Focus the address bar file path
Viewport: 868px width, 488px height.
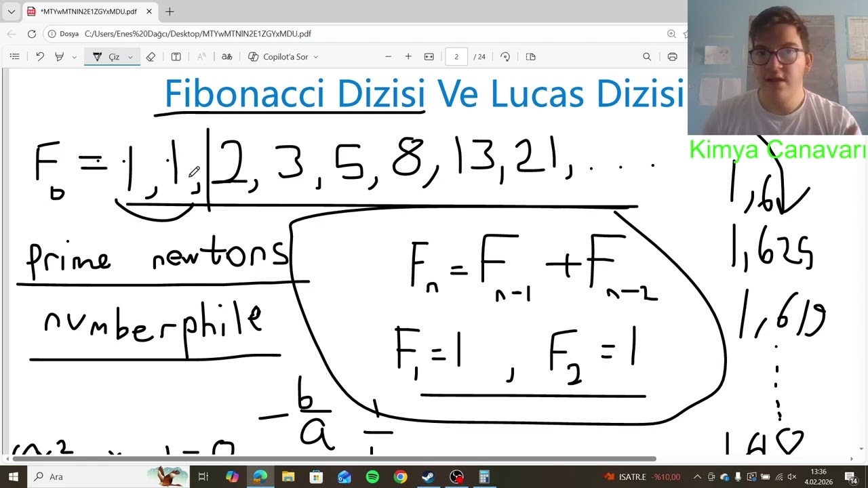[197, 33]
